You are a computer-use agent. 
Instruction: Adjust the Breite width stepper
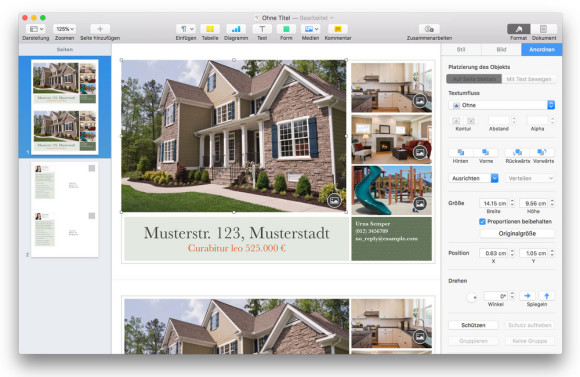[x=513, y=203]
